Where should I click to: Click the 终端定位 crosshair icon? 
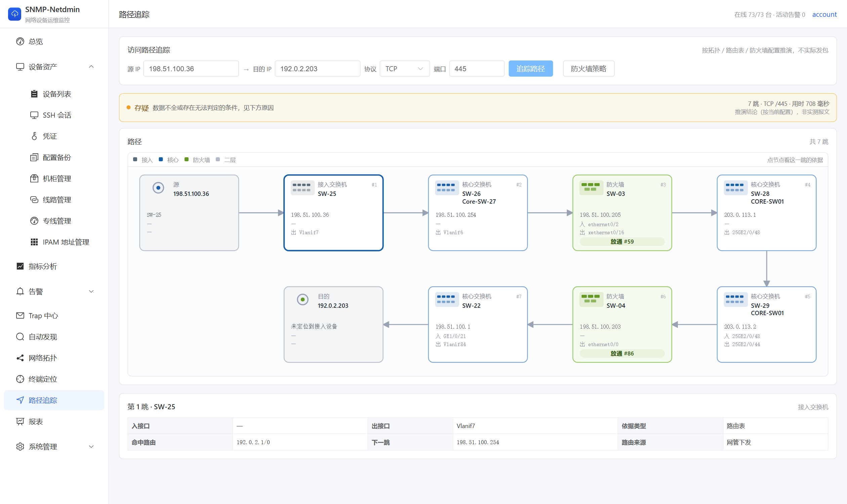(x=20, y=379)
